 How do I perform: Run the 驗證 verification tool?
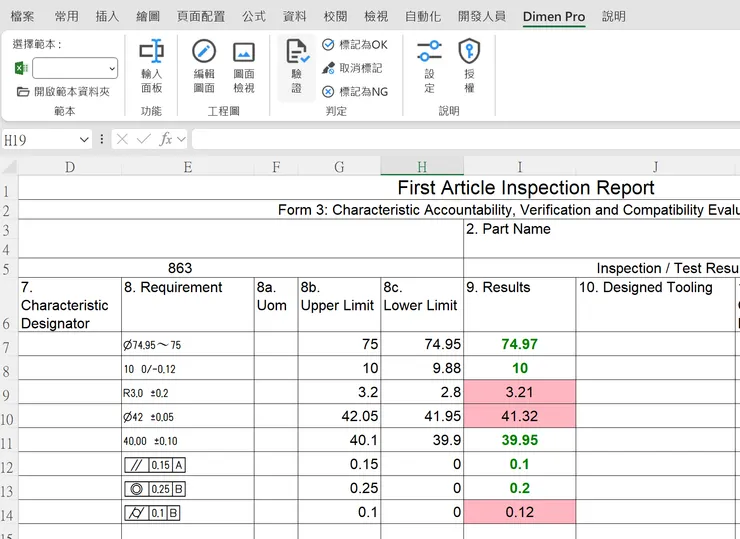(296, 66)
